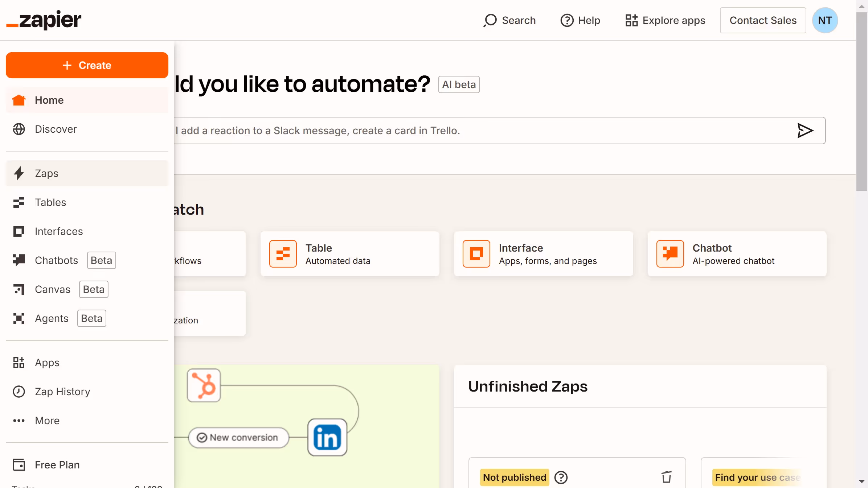Submit the AI prompt with the send arrow
The width and height of the screenshot is (868, 488).
(x=805, y=131)
